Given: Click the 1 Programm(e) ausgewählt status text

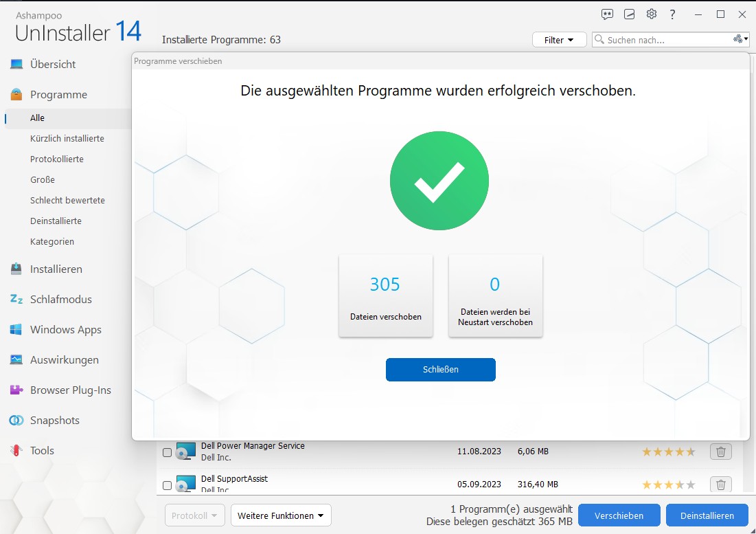Looking at the screenshot, I should (x=512, y=509).
